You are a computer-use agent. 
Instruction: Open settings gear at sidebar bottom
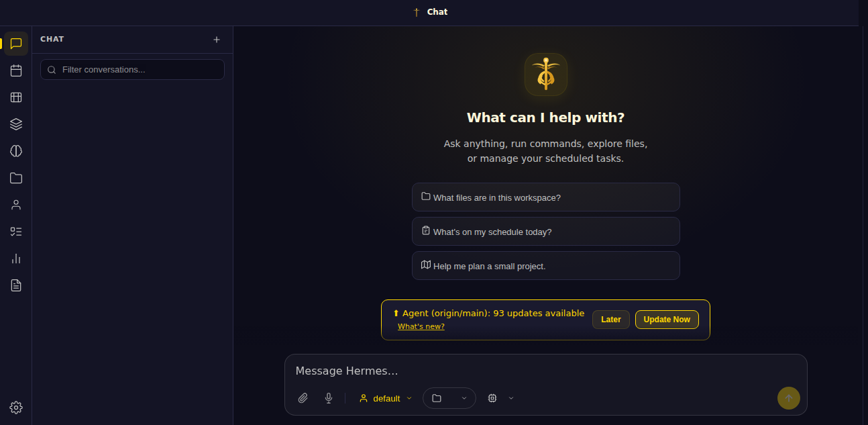(16, 408)
